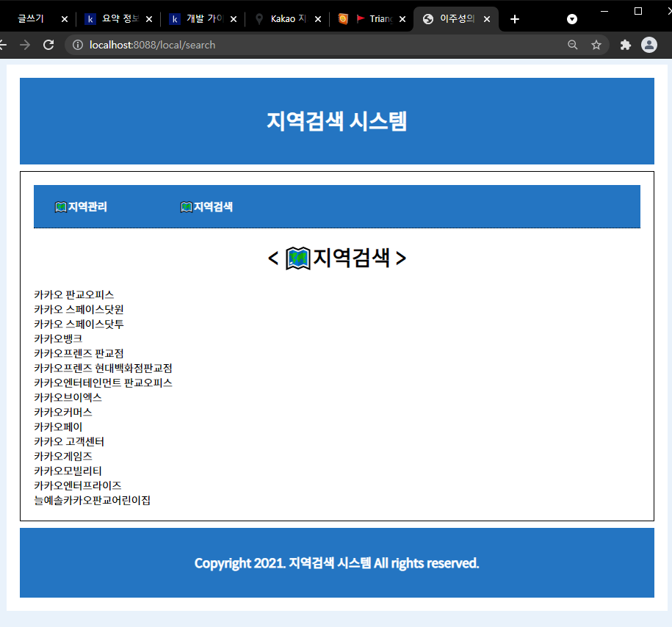
Task: Go back with the browser back arrow
Action: coord(3,45)
